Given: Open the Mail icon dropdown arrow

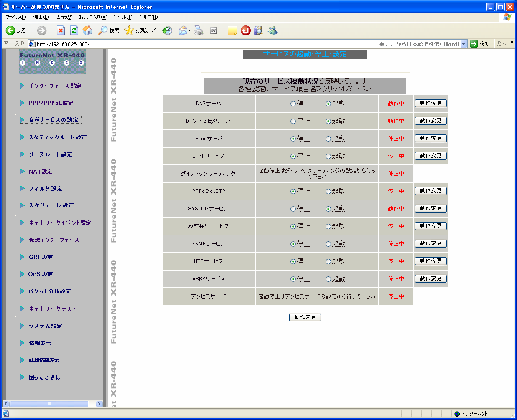Looking at the screenshot, I should tap(190, 30).
